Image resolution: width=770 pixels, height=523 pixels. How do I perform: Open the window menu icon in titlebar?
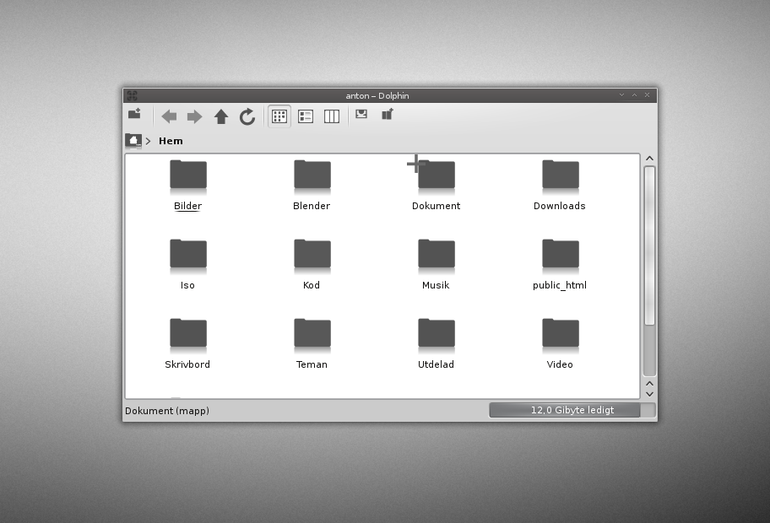[x=132, y=95]
